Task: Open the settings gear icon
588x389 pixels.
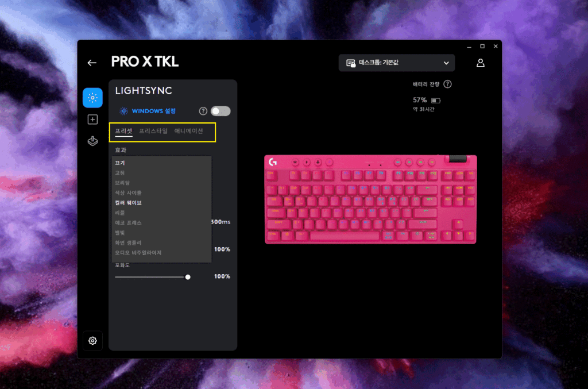Action: click(92, 341)
